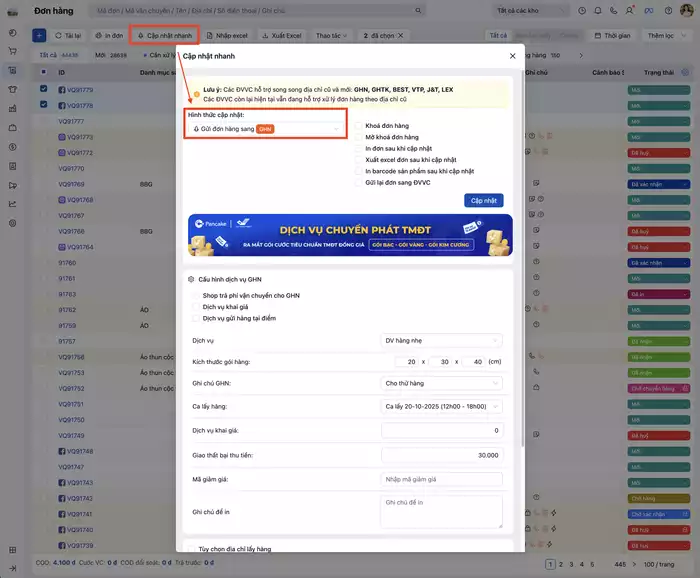Open the Ghi chú GHN dropdown

click(442, 383)
